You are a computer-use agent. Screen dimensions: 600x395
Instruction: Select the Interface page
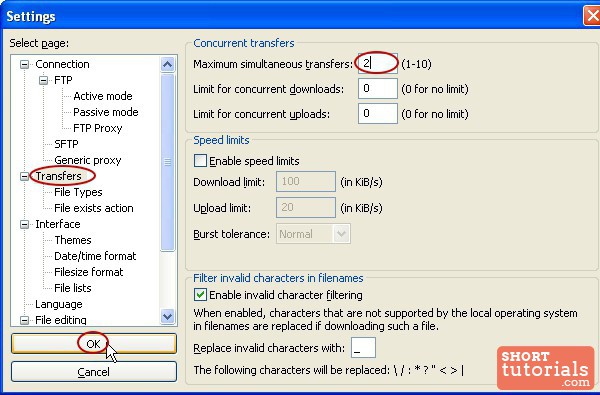[58, 224]
